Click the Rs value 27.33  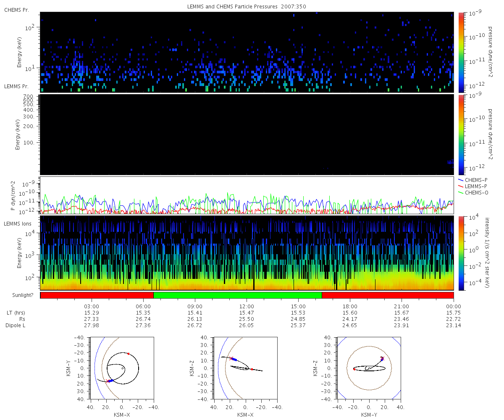pyautogui.click(x=92, y=319)
